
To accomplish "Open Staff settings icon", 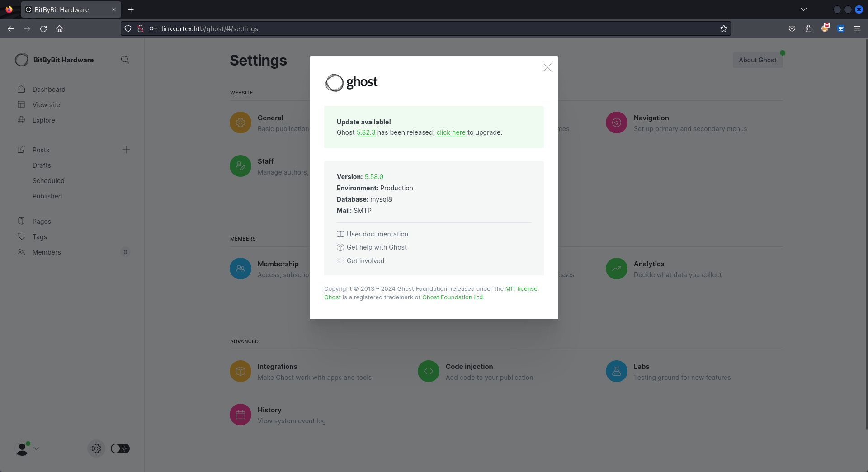I will (x=241, y=166).
